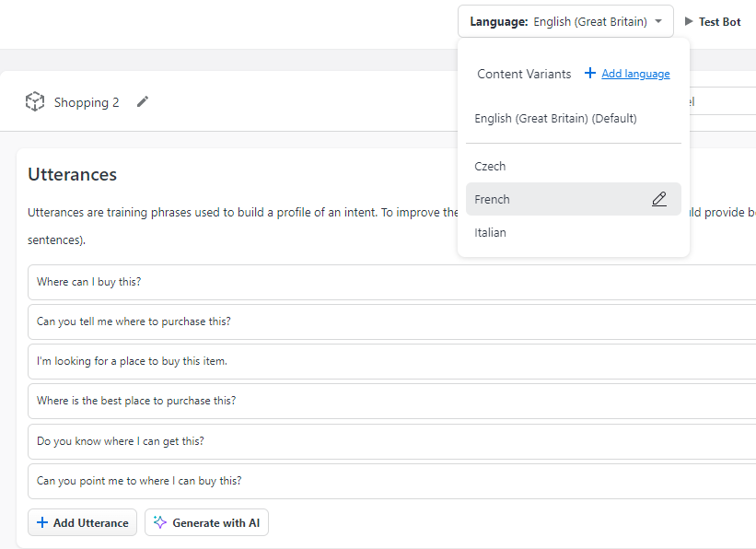Select Italian from the language list
756x549 pixels.
click(490, 232)
